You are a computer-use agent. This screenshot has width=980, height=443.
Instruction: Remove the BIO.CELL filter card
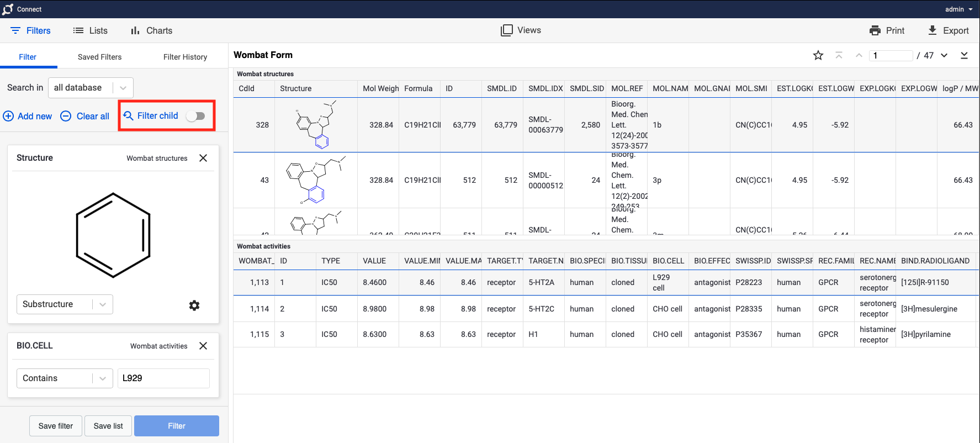click(x=203, y=346)
